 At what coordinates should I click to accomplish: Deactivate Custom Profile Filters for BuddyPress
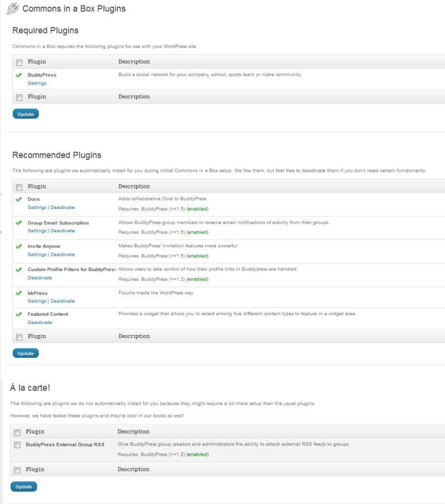[40, 278]
